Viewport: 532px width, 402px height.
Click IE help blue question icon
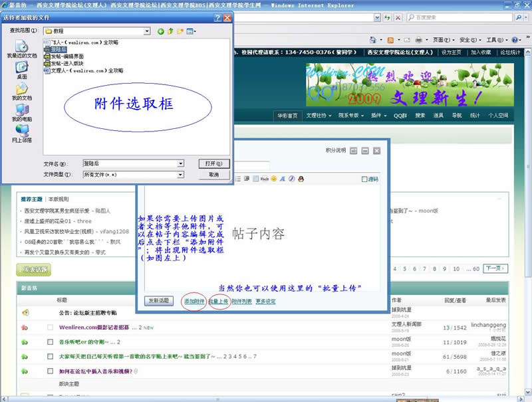515,40
